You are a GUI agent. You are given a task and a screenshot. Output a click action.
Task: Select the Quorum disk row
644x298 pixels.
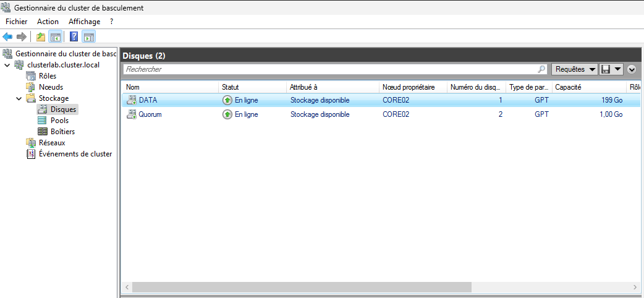150,114
